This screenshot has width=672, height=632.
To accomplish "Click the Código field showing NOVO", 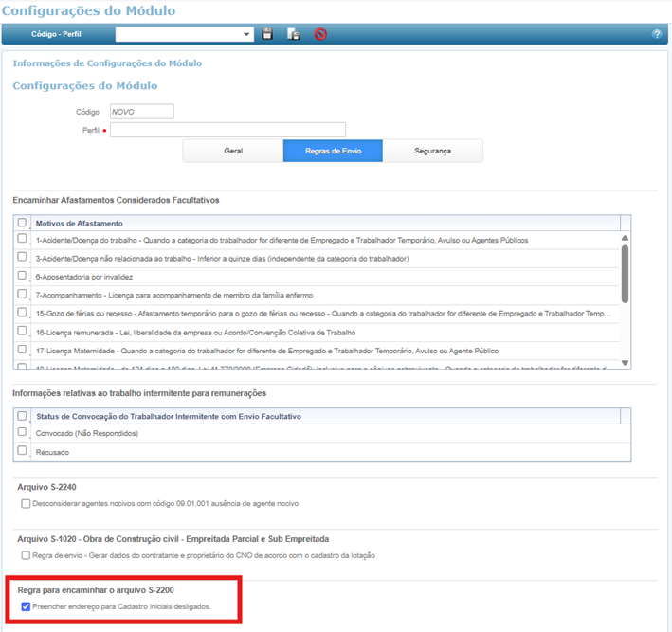I will 142,112.
